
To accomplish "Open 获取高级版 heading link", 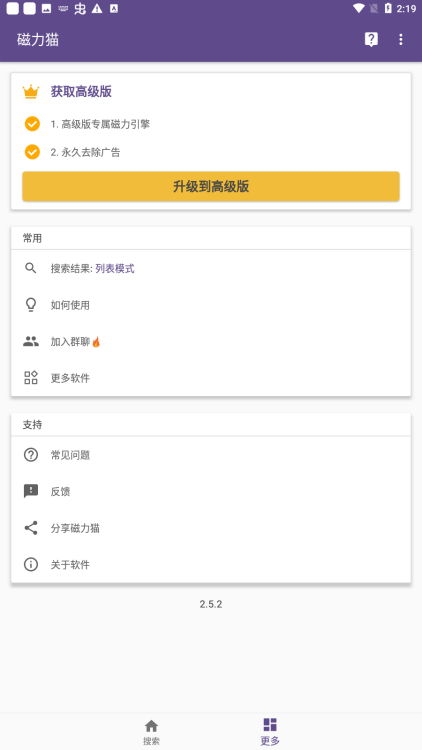I will pyautogui.click(x=81, y=92).
